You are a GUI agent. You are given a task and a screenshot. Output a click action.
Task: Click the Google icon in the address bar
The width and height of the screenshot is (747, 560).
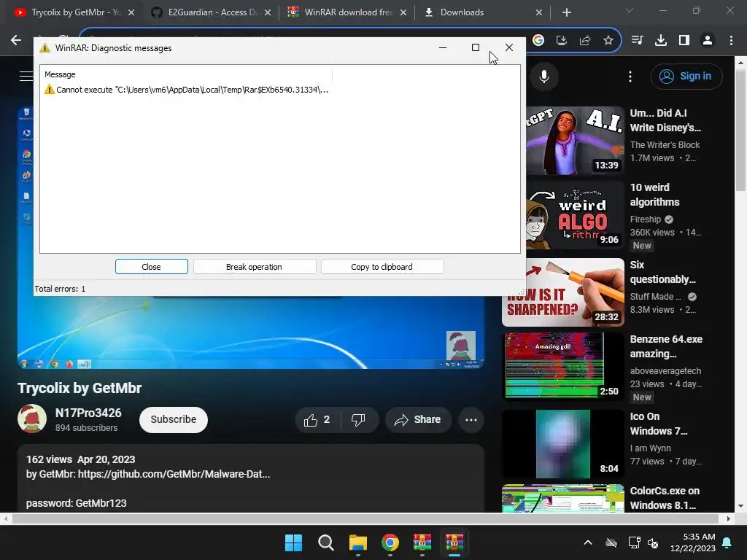point(538,41)
